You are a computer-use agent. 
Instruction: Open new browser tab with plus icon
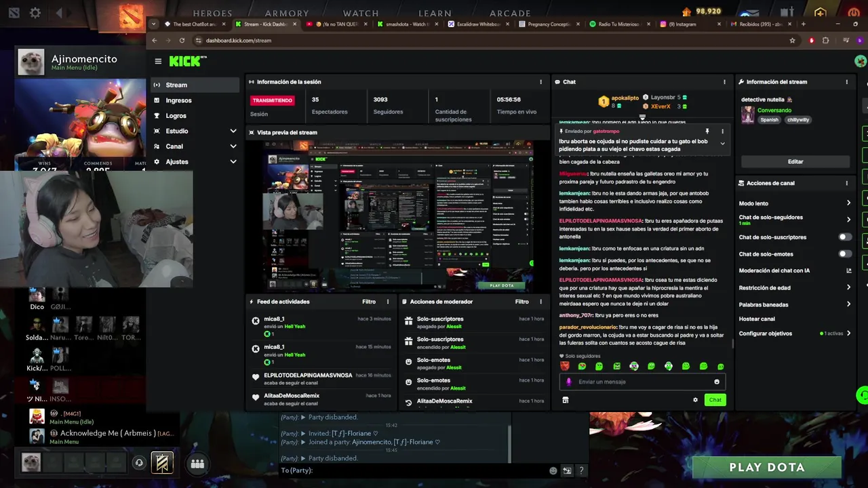point(804,24)
